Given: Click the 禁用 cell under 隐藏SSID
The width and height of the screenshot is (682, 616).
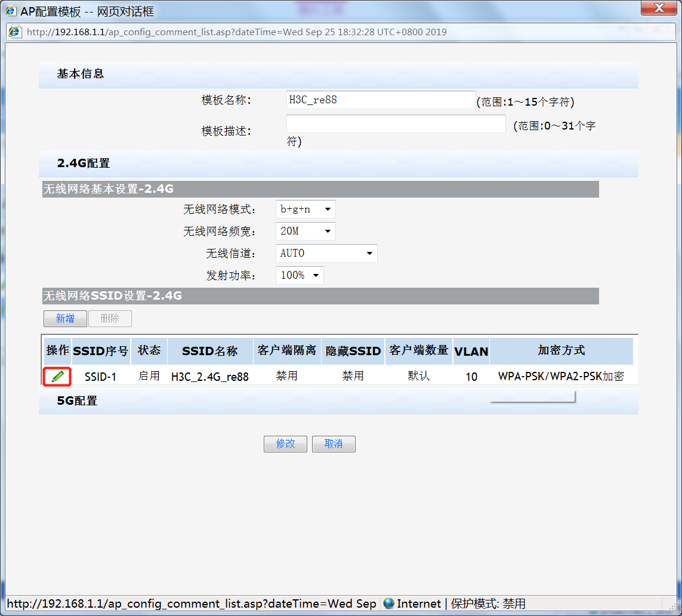Looking at the screenshot, I should [353, 376].
